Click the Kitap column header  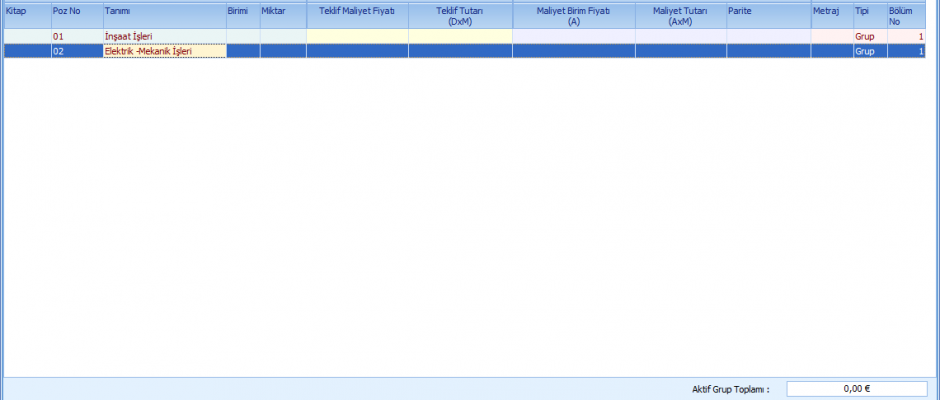tap(26, 15)
